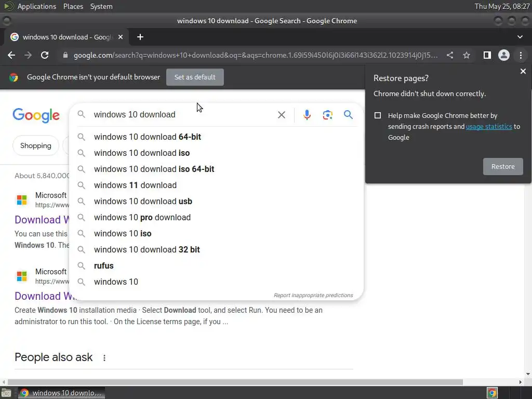Click the first Microsoft result favicon
The image size is (532, 399).
22,199
